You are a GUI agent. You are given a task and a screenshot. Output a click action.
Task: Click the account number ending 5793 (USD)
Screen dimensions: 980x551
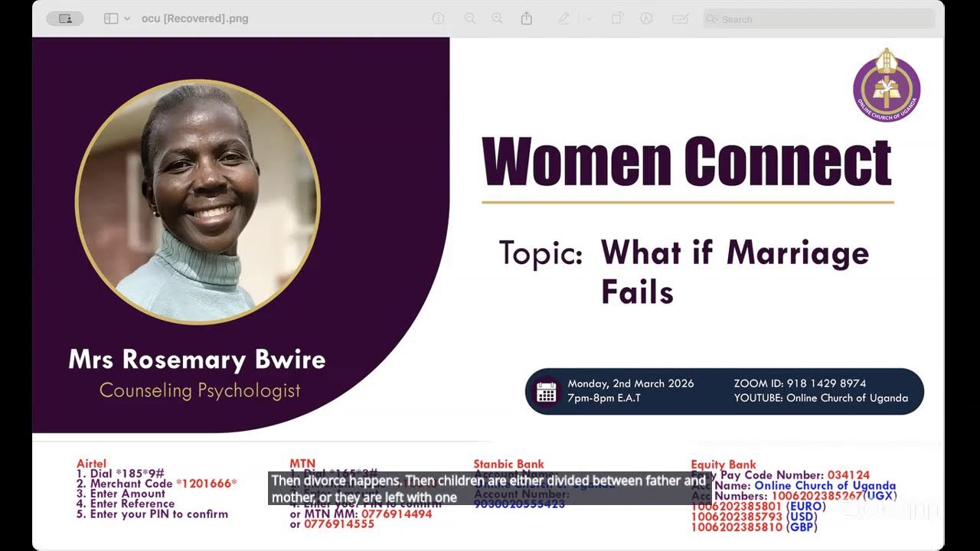click(x=756, y=517)
